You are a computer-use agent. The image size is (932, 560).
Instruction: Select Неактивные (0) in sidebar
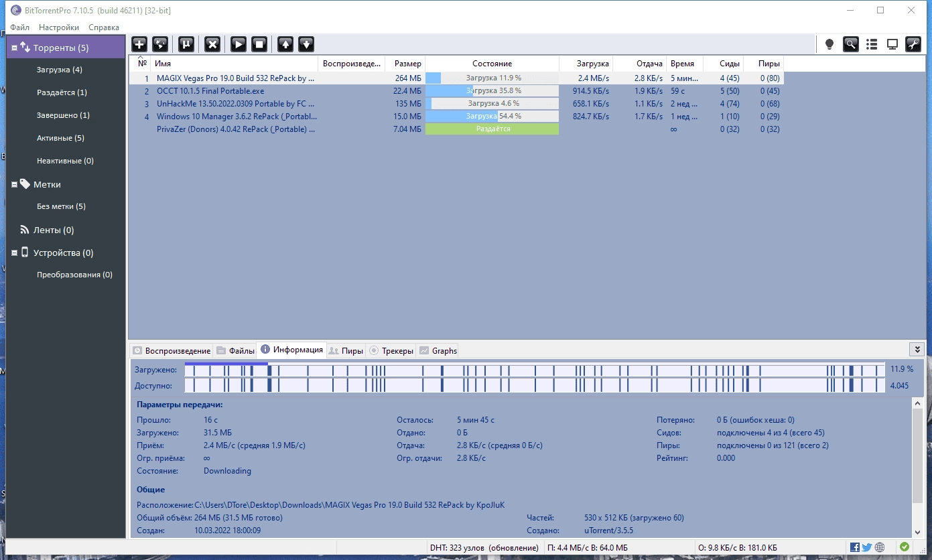pyautogui.click(x=65, y=161)
